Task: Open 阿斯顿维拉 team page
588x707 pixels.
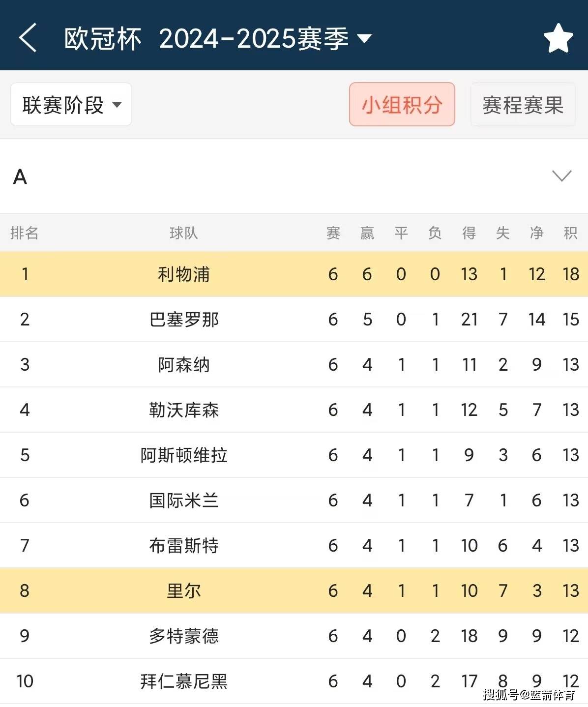Action: [183, 455]
